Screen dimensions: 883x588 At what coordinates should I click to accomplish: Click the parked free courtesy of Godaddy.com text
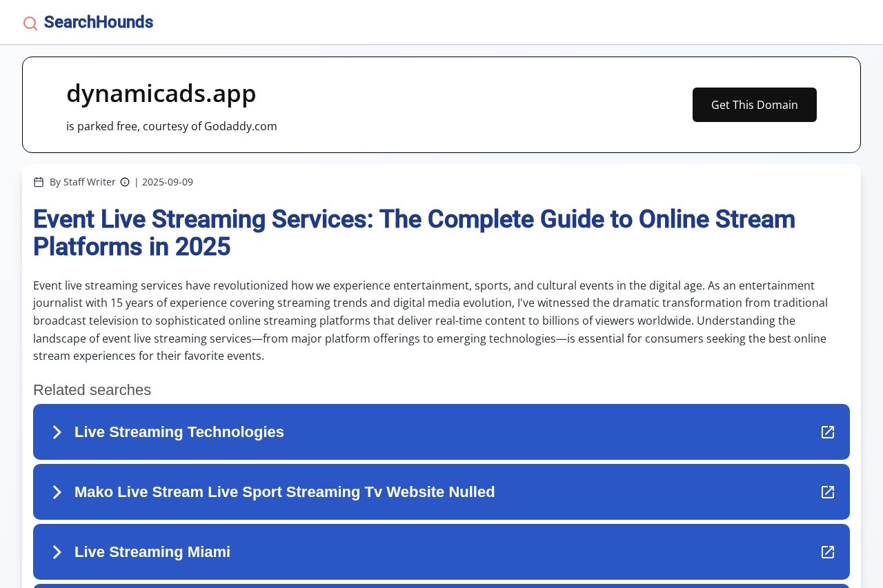tap(172, 126)
